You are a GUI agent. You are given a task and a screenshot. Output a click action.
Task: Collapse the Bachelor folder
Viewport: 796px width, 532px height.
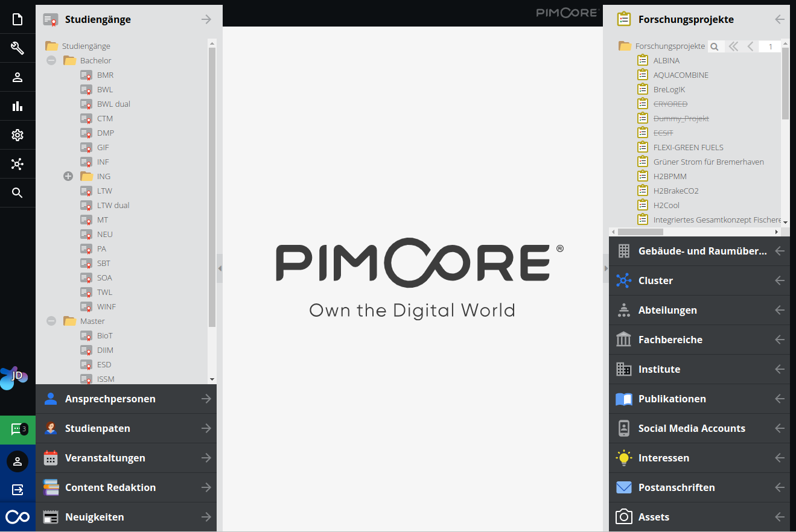pos(51,60)
